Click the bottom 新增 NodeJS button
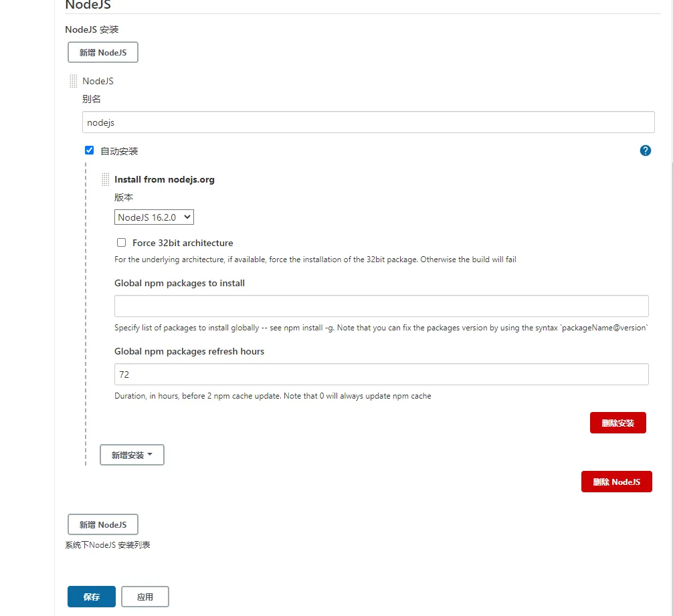 [x=103, y=524]
